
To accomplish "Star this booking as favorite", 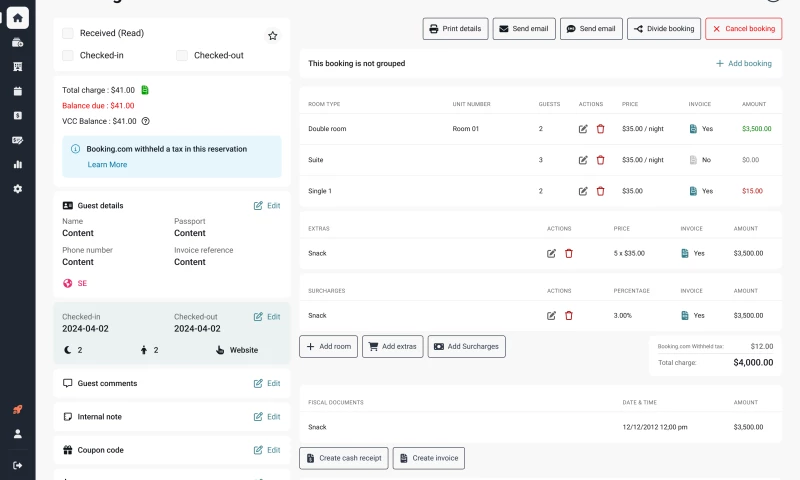I will (x=272, y=36).
